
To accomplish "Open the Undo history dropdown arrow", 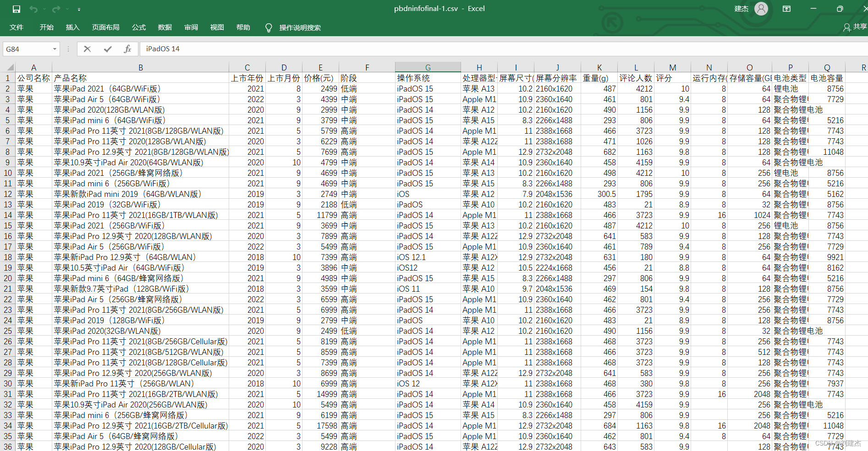I will 44,9.
